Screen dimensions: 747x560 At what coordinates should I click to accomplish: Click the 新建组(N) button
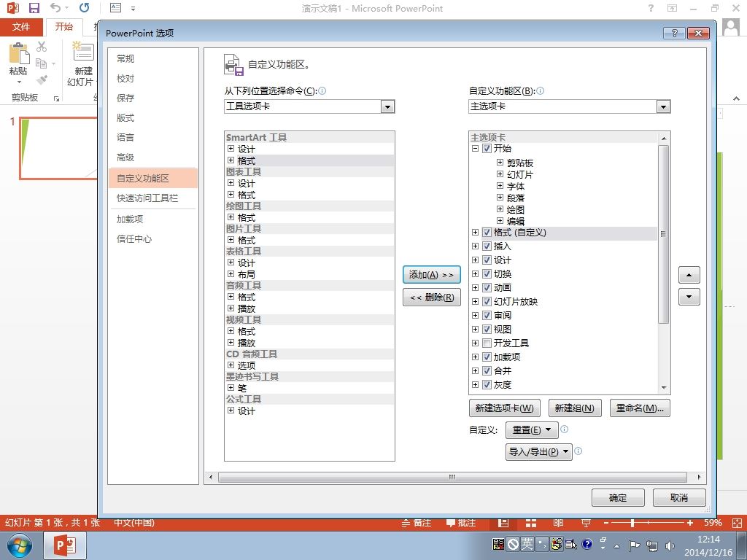(575, 408)
